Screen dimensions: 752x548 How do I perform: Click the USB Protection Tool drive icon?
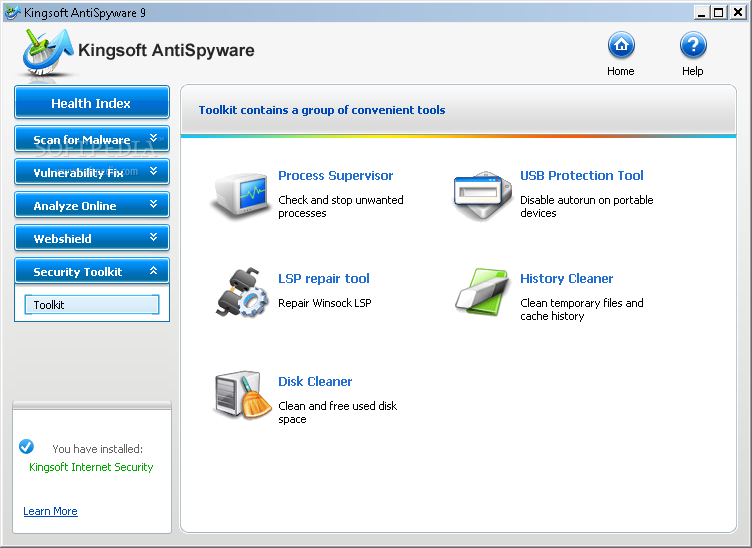tap(483, 195)
